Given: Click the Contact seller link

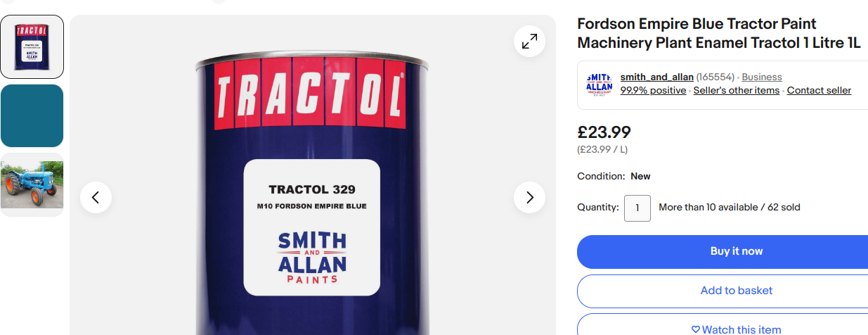Looking at the screenshot, I should 819,90.
